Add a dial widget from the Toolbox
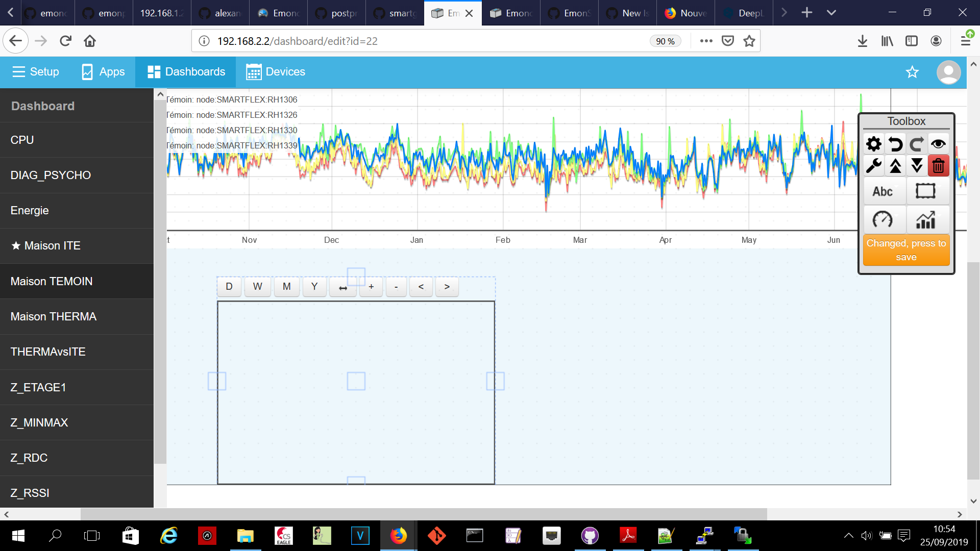This screenshot has width=980, height=551. point(884,219)
